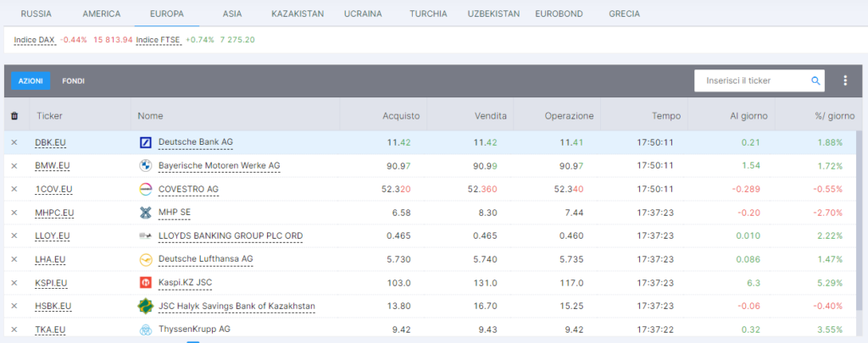This screenshot has height=343, width=868.
Task: Remove the LLOY.EU row with its X
Action: click(14, 235)
